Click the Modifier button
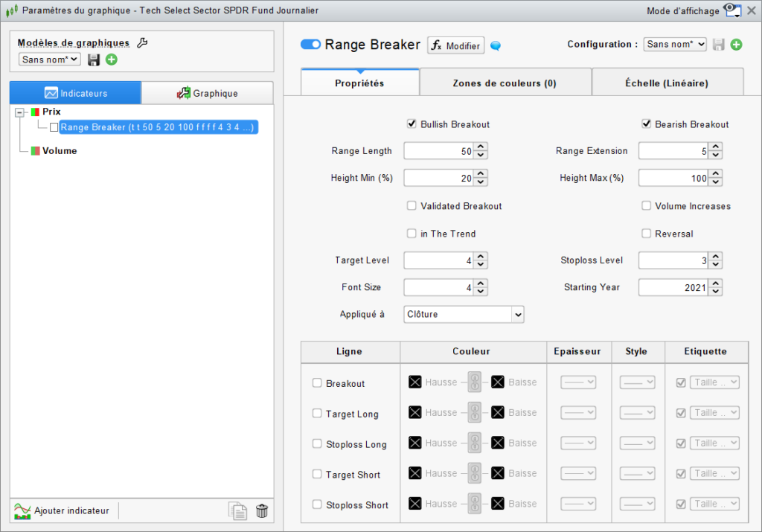762x532 pixels. (456, 45)
